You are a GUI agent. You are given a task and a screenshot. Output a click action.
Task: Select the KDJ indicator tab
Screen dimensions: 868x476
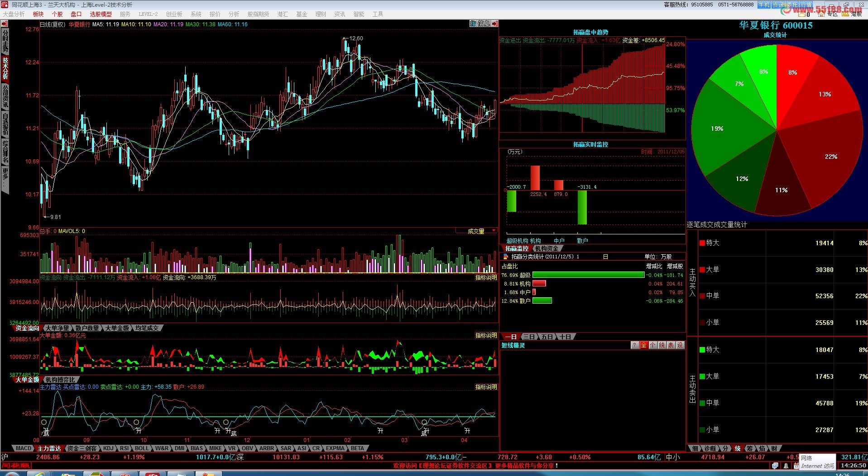[108, 448]
